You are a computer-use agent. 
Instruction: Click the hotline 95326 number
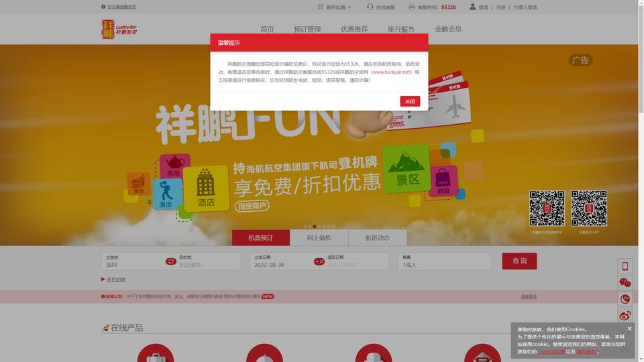coord(449,7)
